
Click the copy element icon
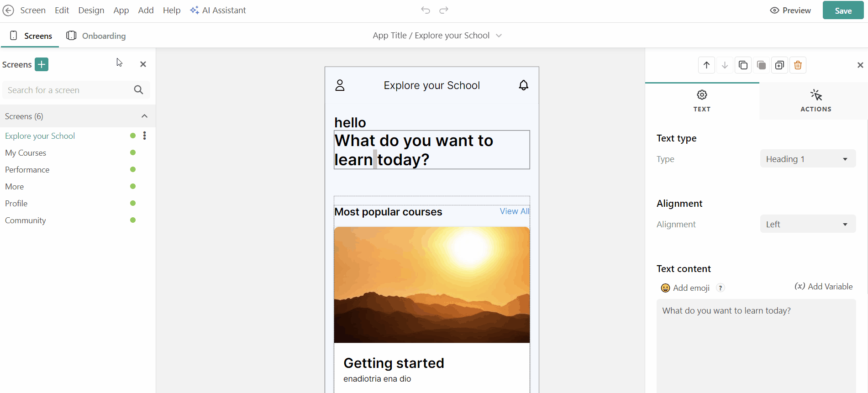click(x=743, y=65)
